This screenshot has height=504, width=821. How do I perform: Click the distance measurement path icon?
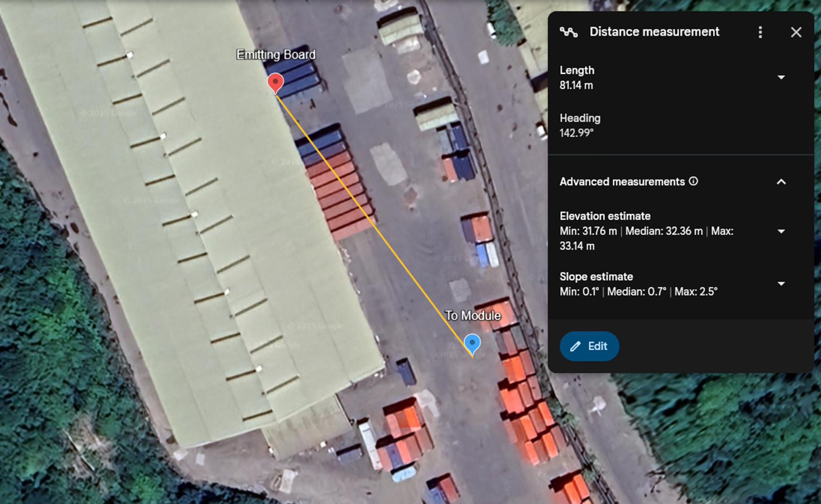(569, 32)
